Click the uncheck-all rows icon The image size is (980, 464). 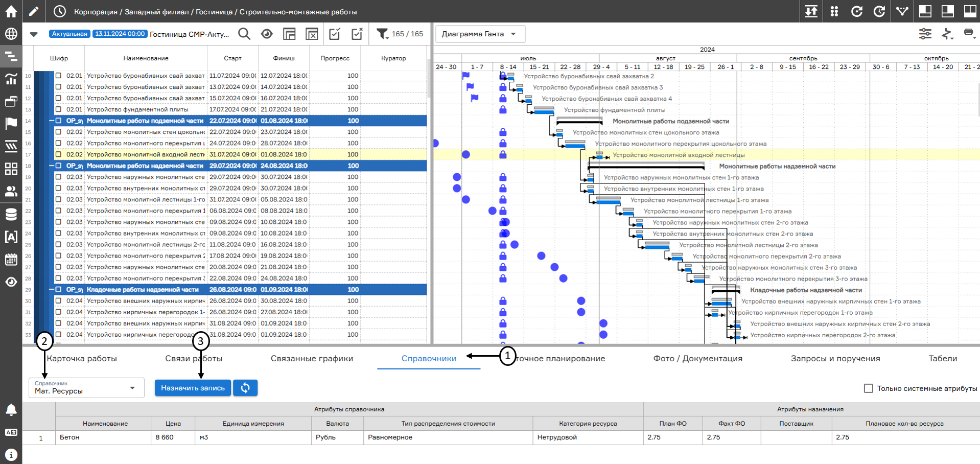pyautogui.click(x=357, y=34)
